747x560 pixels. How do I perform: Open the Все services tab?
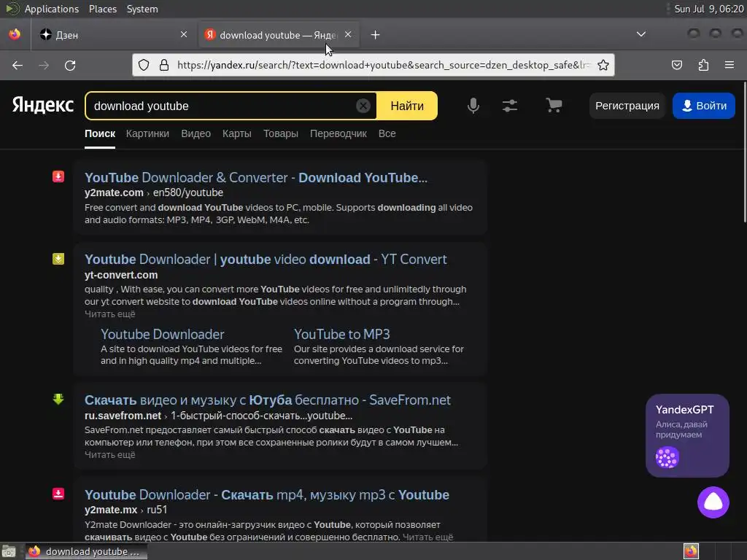click(x=387, y=134)
